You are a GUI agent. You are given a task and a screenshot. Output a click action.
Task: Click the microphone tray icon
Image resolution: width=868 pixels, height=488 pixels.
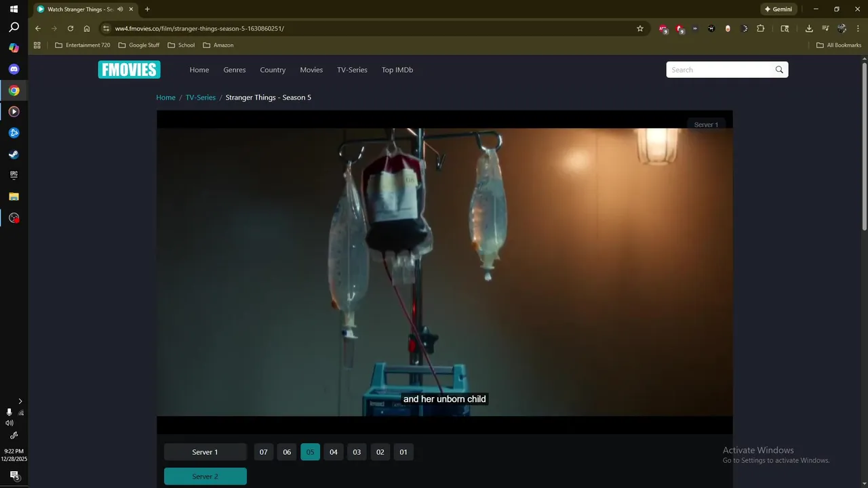(x=9, y=412)
